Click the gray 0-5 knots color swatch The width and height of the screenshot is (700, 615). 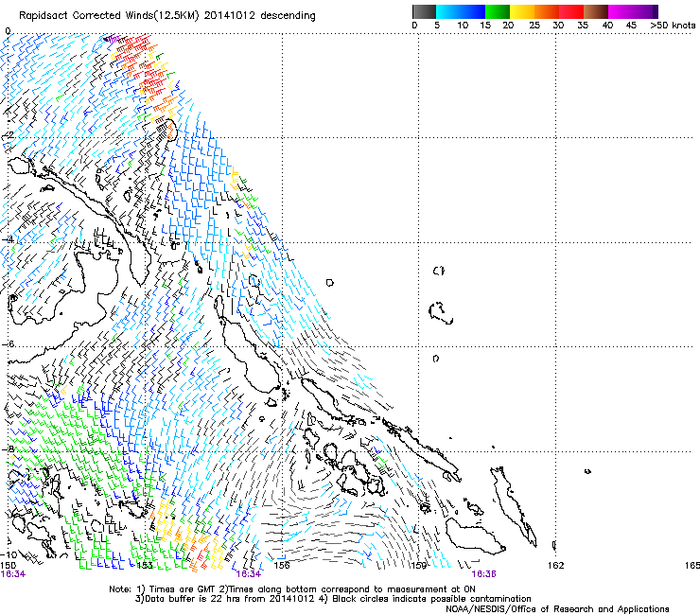coord(424,11)
